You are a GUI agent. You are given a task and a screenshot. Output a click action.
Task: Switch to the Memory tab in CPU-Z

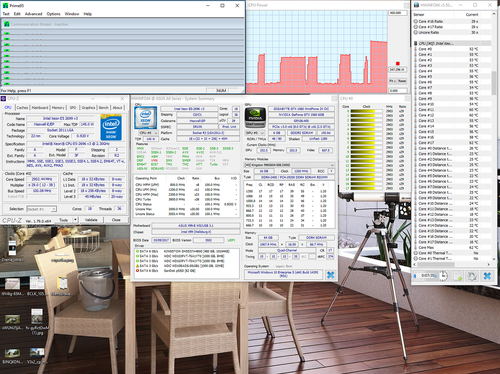(58, 107)
